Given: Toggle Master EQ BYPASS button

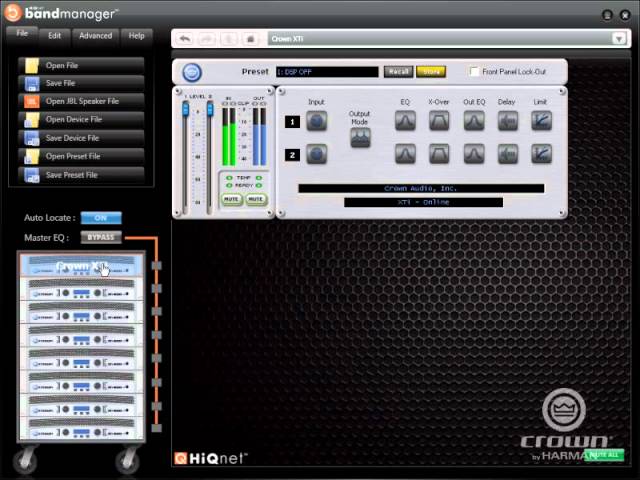Looking at the screenshot, I should (x=101, y=237).
